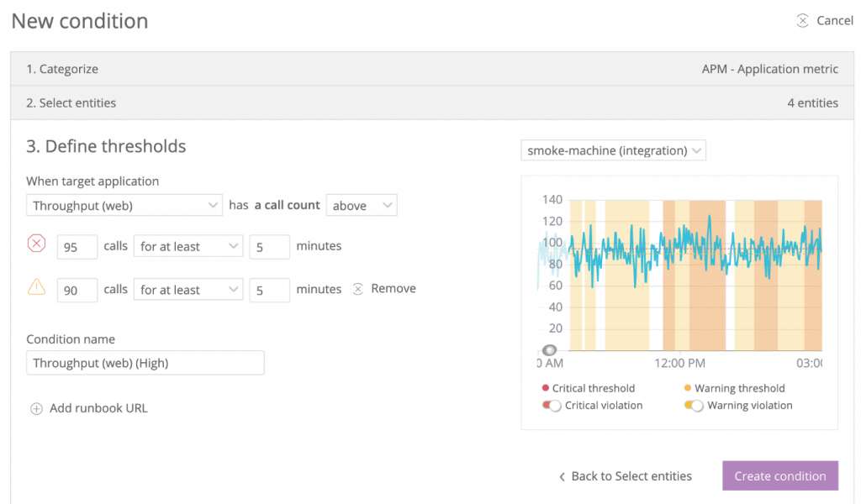This screenshot has width=861, height=504.
Task: Open the Throughput (web) metric dropdown
Action: pos(124,205)
